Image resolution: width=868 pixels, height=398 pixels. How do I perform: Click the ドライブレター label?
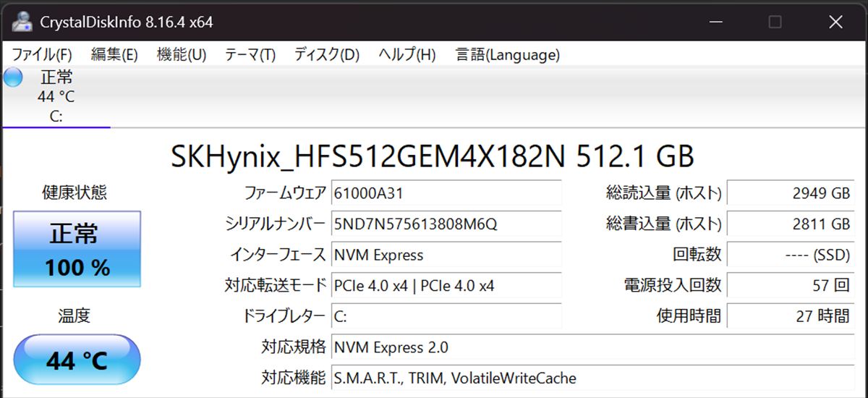click(x=283, y=316)
